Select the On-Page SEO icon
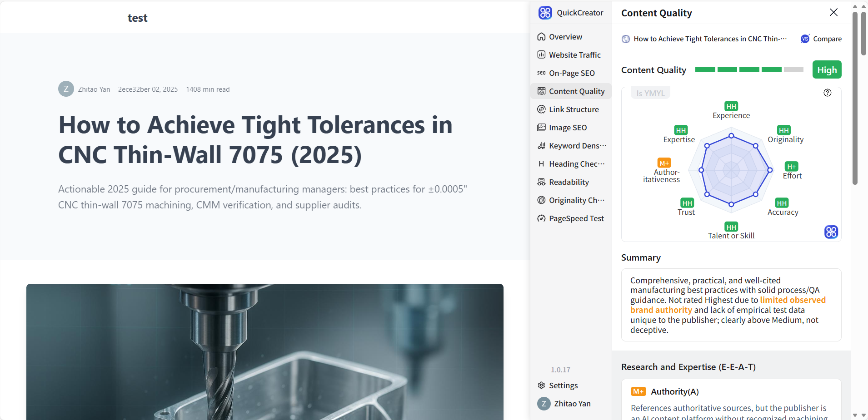Screen dimensions: 868x420 click(x=541, y=73)
